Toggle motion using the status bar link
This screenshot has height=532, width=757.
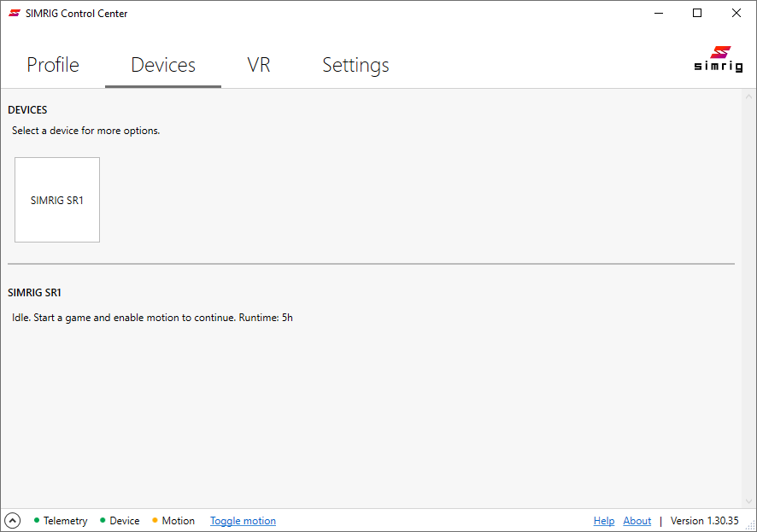coord(243,520)
